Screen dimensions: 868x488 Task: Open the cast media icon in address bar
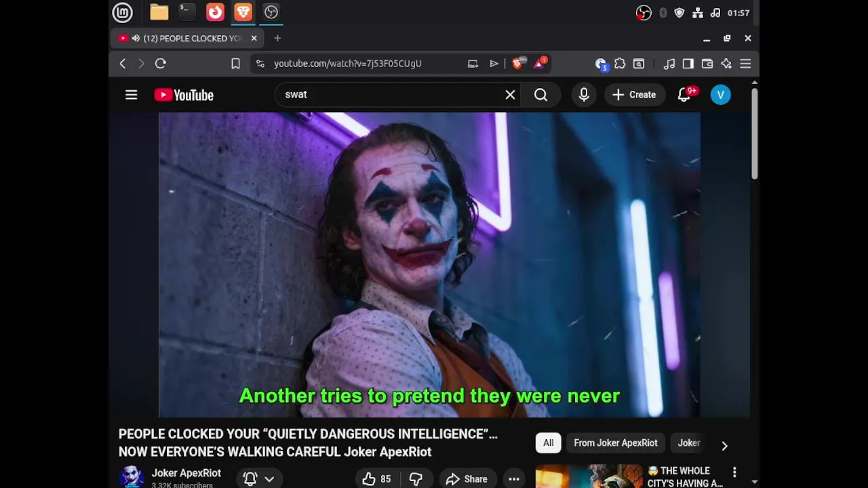[x=473, y=64]
